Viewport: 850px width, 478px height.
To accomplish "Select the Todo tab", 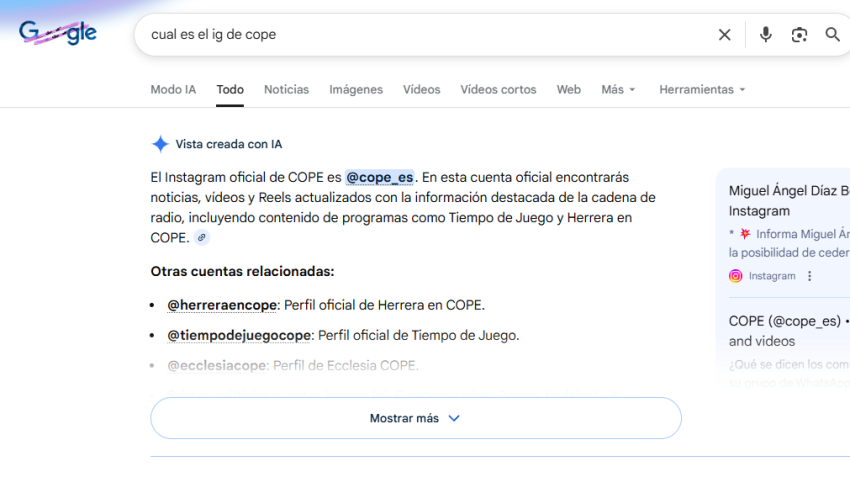I will [x=230, y=89].
